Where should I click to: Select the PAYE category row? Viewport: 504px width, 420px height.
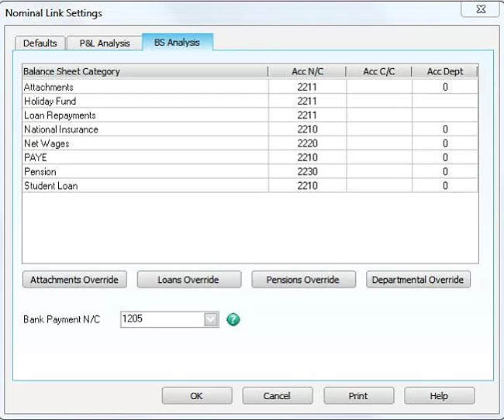pyautogui.click(x=250, y=157)
